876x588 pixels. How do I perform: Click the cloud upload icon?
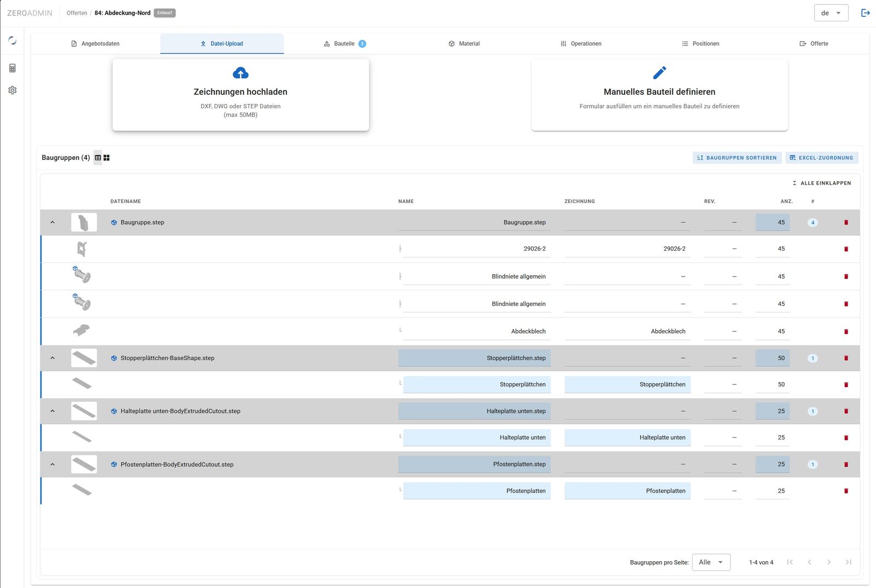point(240,73)
